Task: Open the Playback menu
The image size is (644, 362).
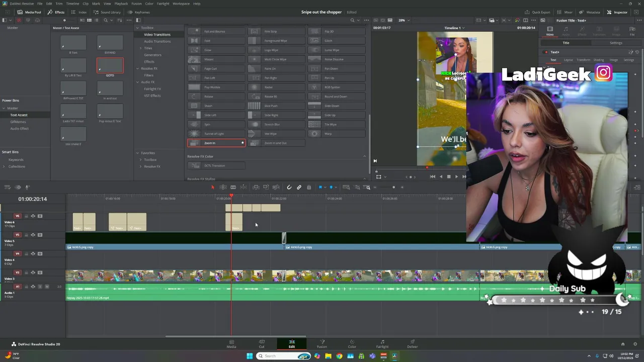Action: pos(121,4)
